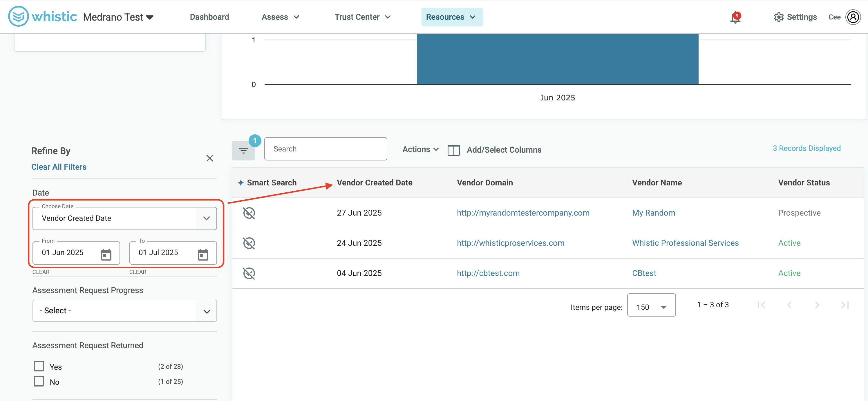This screenshot has height=401, width=868.
Task: Click Active status for CBtest
Action: coord(789,273)
